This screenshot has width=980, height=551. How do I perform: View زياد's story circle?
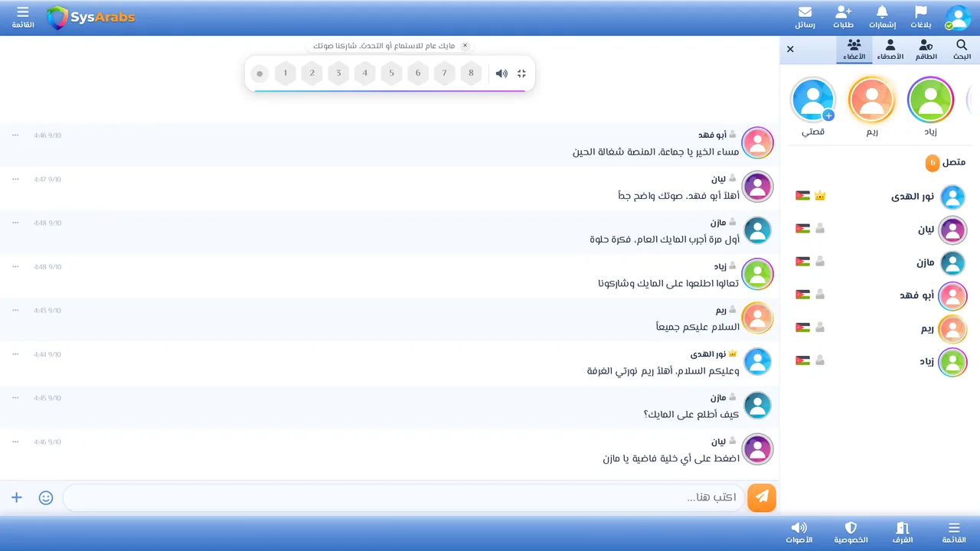(x=930, y=99)
